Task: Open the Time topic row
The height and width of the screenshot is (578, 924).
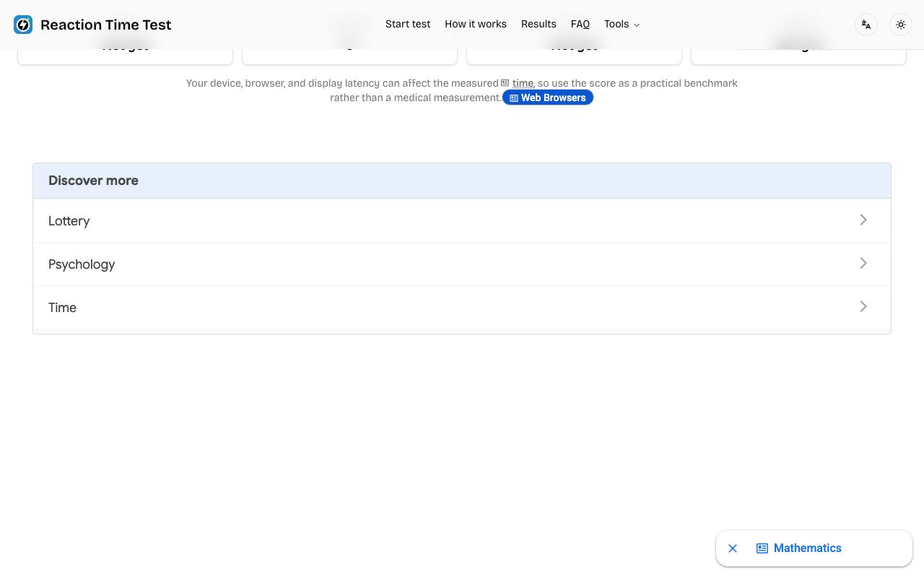Action: click(x=462, y=308)
